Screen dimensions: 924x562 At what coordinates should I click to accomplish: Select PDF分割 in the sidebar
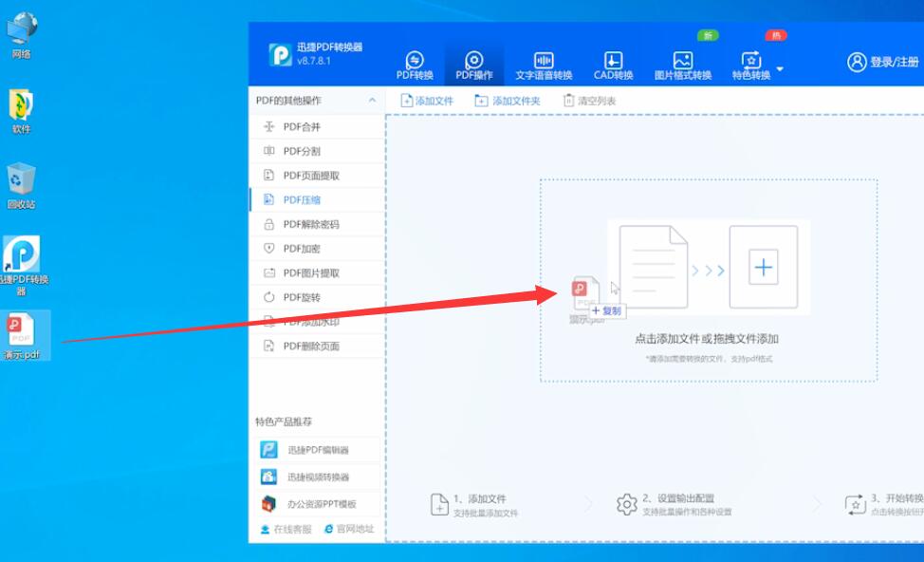[317, 151]
